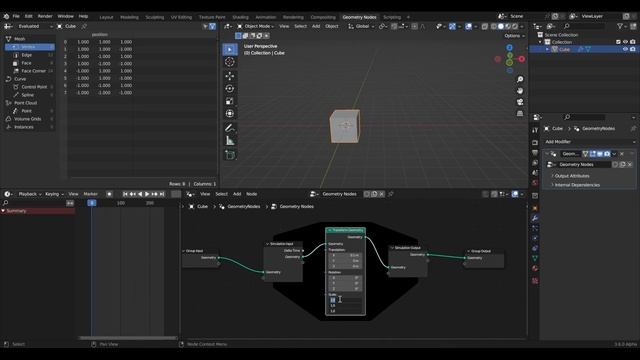Click the Blender logo menu icon
640x360 pixels.
click(x=6, y=16)
